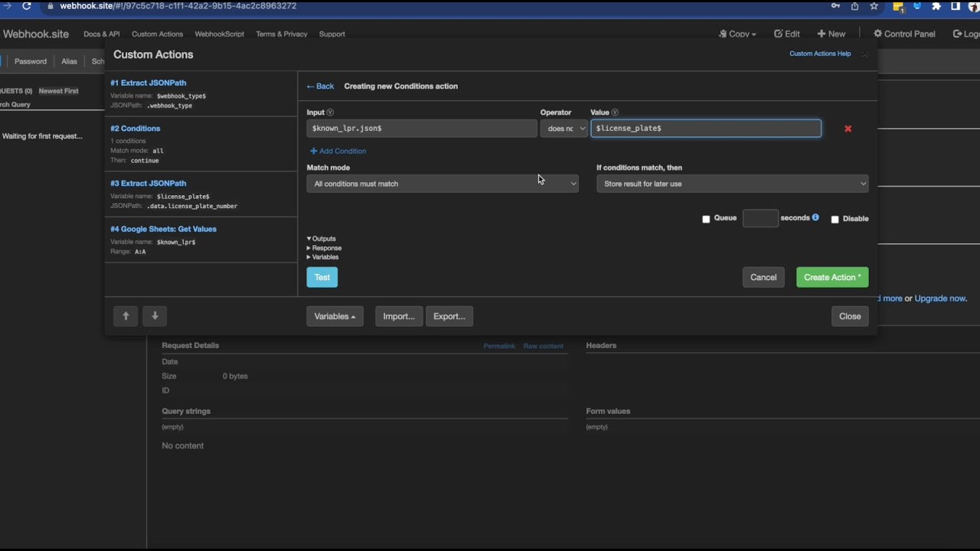
Task: Click Create Action button
Action: coord(832,277)
